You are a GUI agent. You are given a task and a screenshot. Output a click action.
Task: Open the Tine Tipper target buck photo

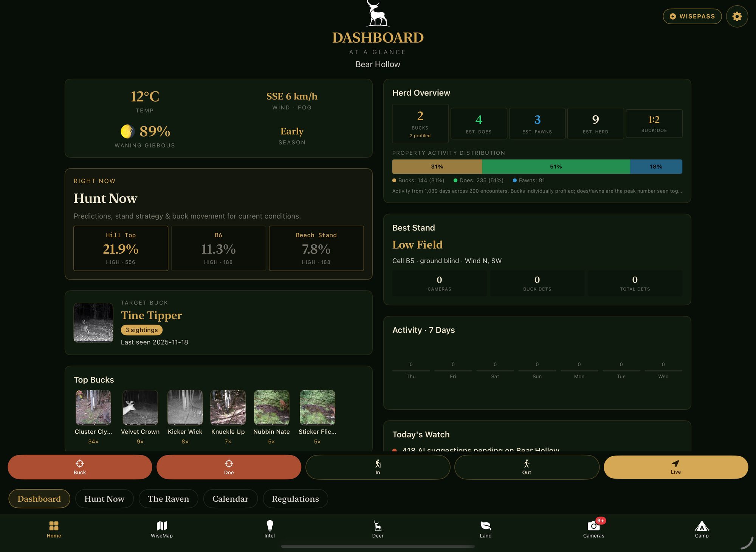(93, 322)
